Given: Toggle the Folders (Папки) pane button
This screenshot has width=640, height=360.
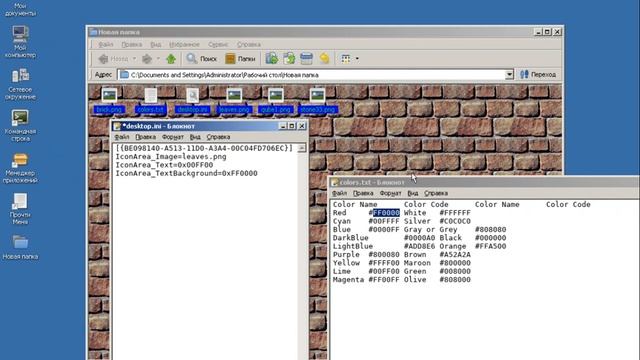Looking at the screenshot, I should click(240, 59).
